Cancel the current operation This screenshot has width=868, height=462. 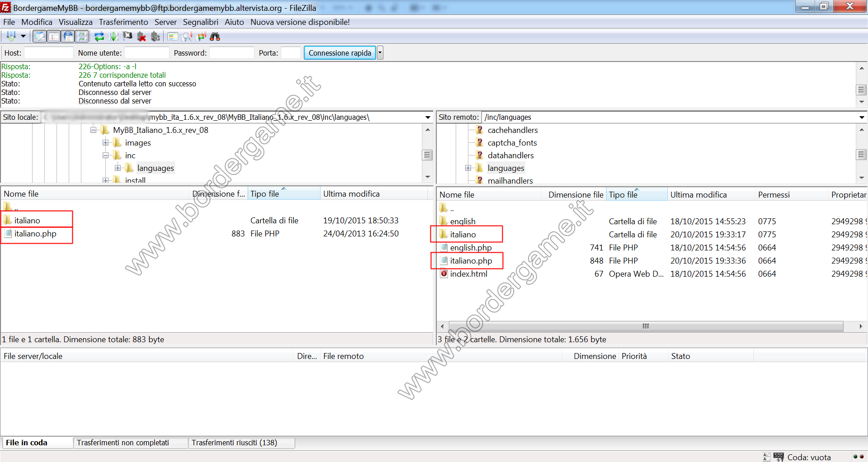point(127,36)
